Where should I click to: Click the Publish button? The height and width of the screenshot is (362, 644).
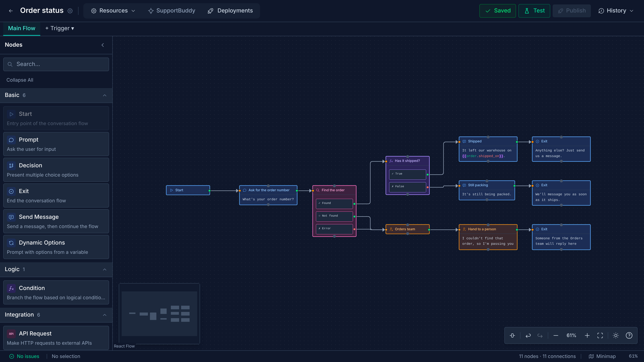click(x=572, y=11)
